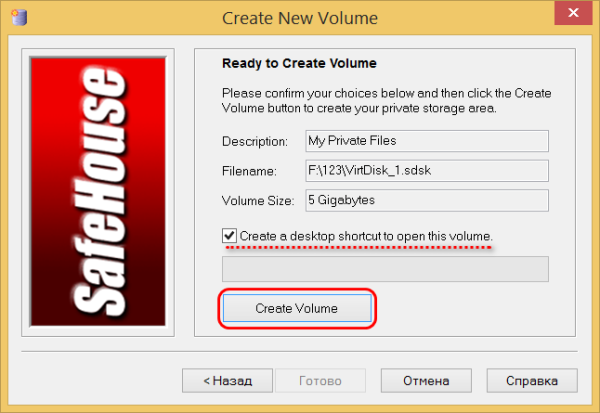Click the 'Please confirm your choices' instruction text
The height and width of the screenshot is (413, 600).
pyautogui.click(x=386, y=101)
